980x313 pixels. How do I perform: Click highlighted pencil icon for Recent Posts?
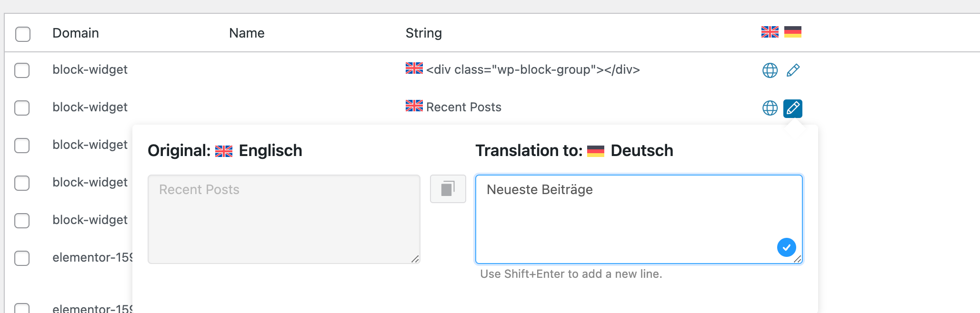tap(793, 108)
